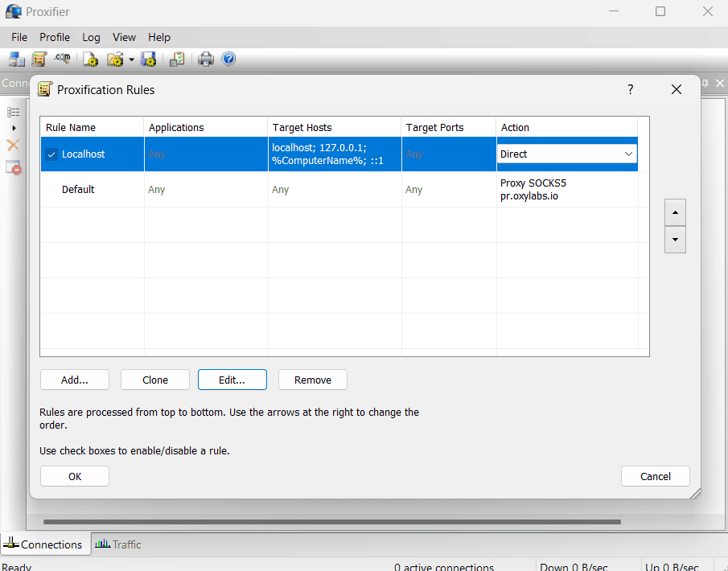Screen dimensions: 728x571
Task: Click the printer icon in the toolbar
Action: (206, 59)
